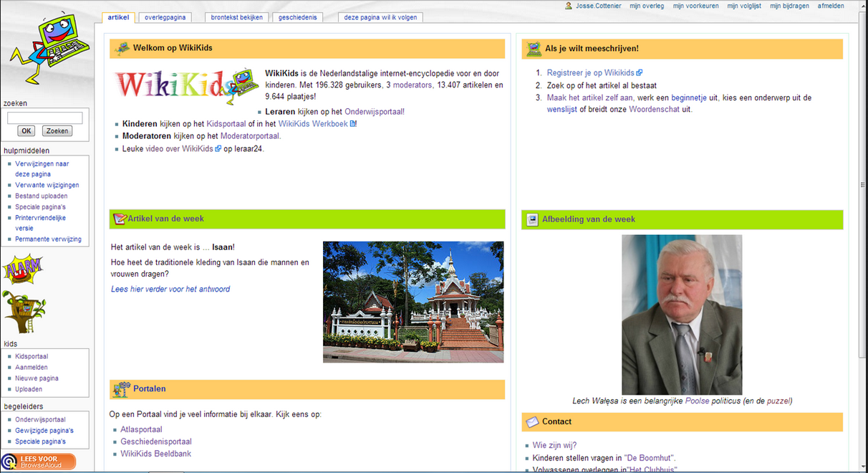This screenshot has width=868, height=473.
Task: Open the 'beginnetje' link
Action: pyautogui.click(x=688, y=97)
